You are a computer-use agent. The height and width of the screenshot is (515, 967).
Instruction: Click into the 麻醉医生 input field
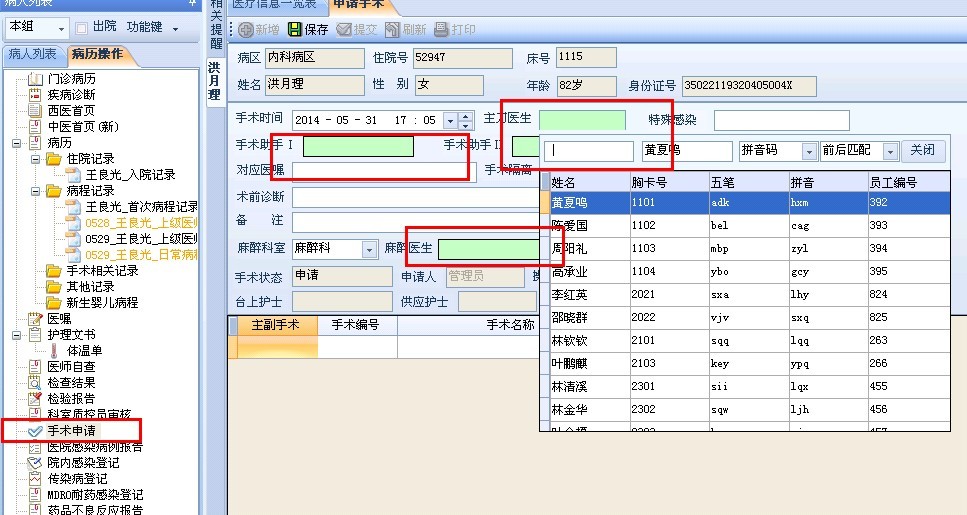pos(490,249)
